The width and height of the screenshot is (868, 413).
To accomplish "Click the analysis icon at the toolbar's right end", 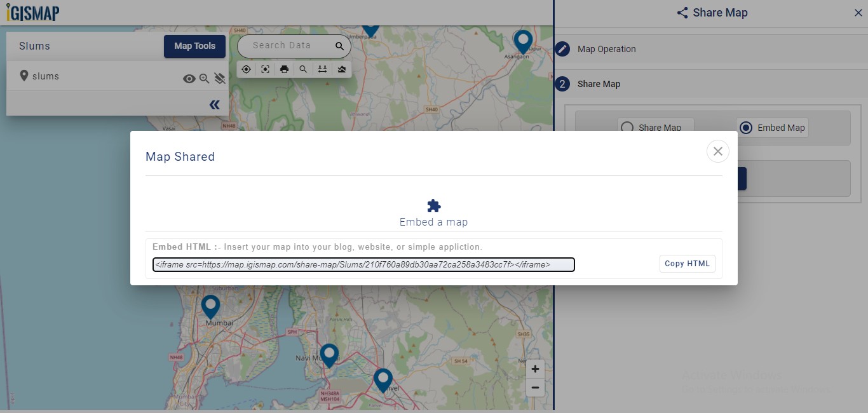I will pos(341,69).
